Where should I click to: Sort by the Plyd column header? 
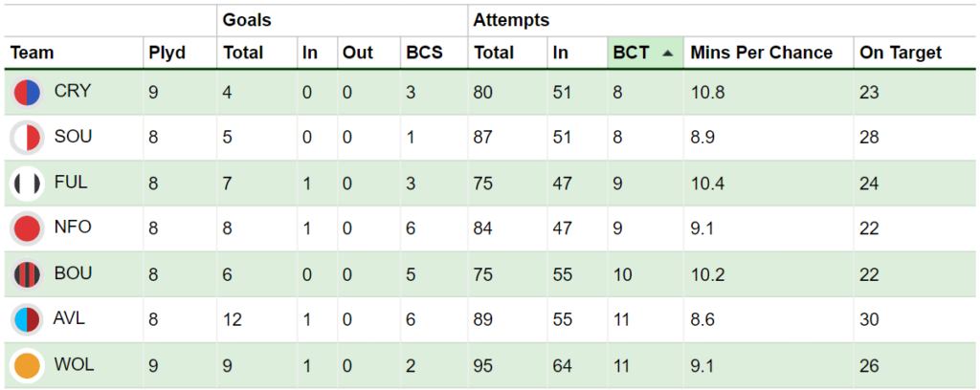click(167, 53)
